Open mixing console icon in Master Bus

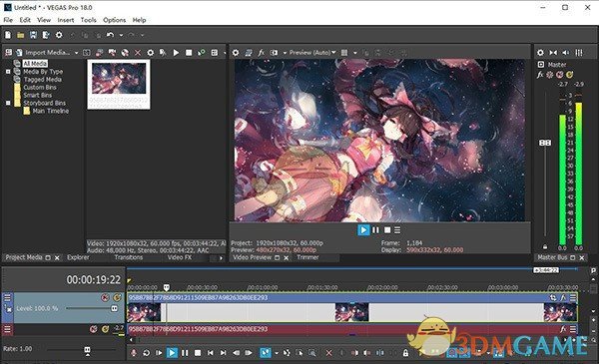click(579, 53)
